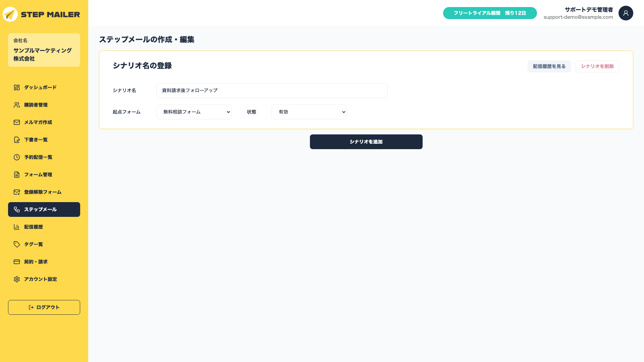Click the ダッシュボード grid icon
644x362 pixels.
(17, 87)
